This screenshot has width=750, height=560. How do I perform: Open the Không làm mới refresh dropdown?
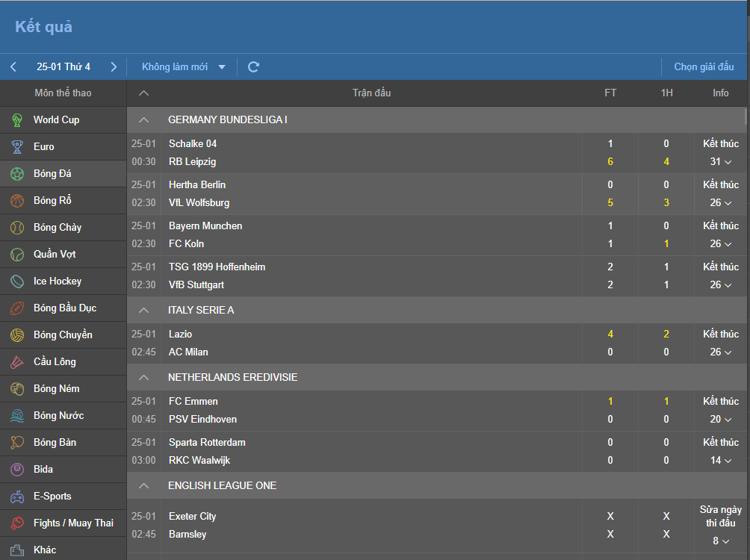click(183, 67)
